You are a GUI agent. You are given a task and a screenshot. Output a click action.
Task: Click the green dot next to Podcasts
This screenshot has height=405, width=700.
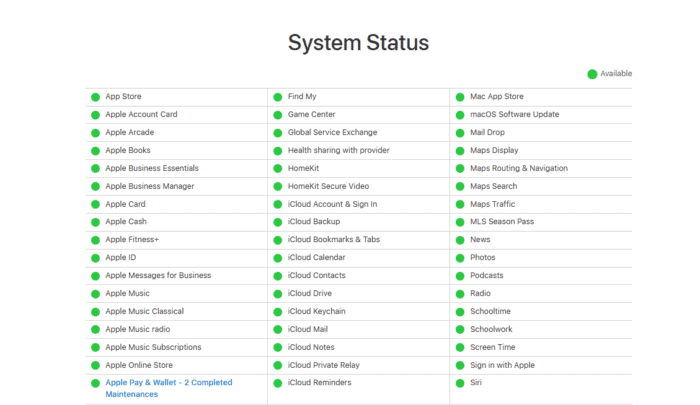tap(460, 276)
